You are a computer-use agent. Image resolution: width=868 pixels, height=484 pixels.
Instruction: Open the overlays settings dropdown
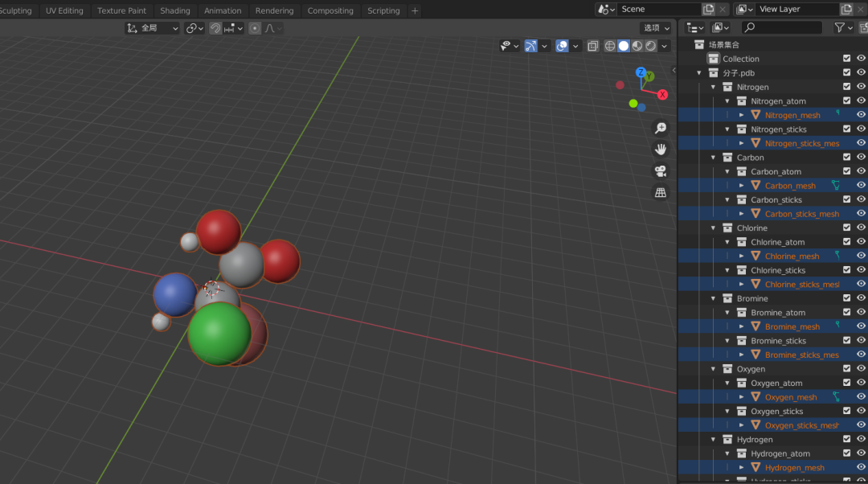click(x=575, y=46)
